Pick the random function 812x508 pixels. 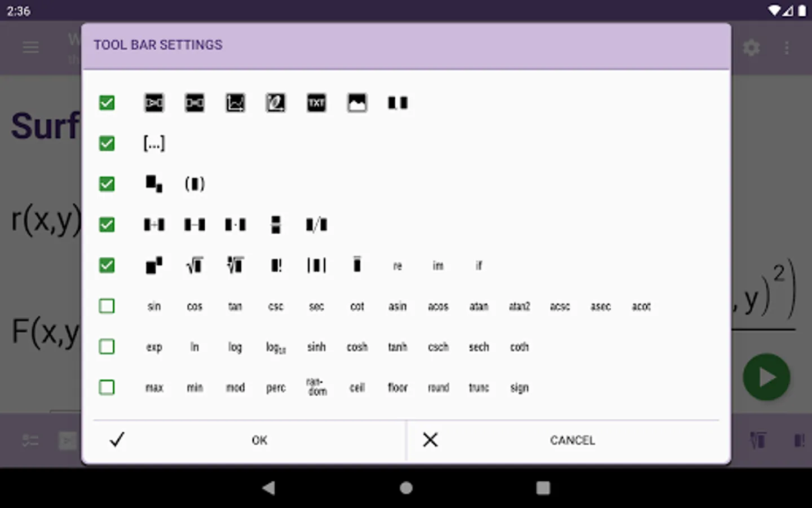[x=316, y=387]
